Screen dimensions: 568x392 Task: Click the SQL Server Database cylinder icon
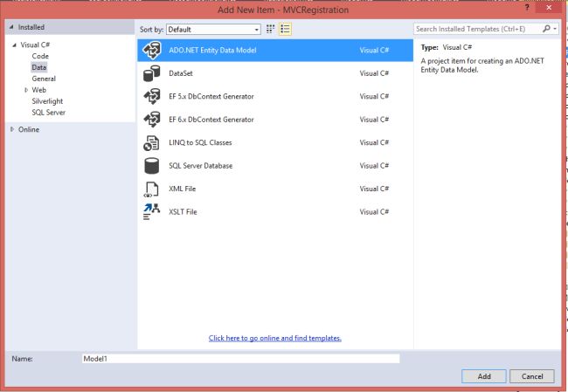point(151,166)
